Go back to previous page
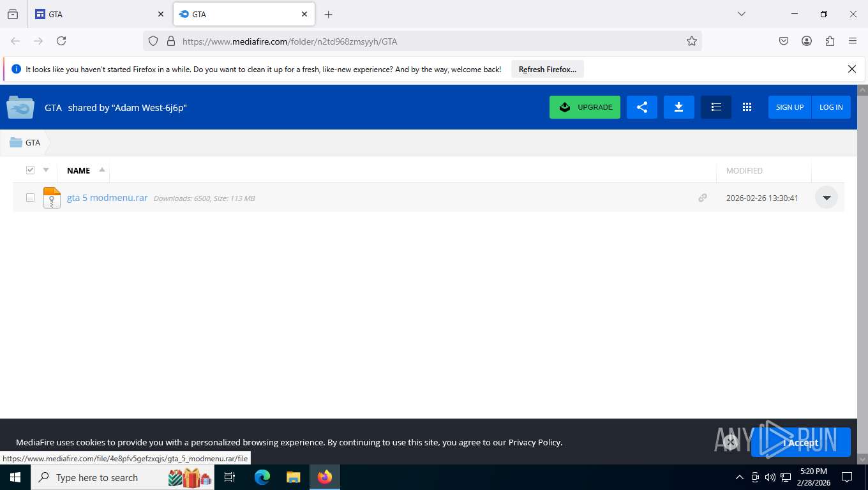Viewport: 868px width, 490px height. 15,41
